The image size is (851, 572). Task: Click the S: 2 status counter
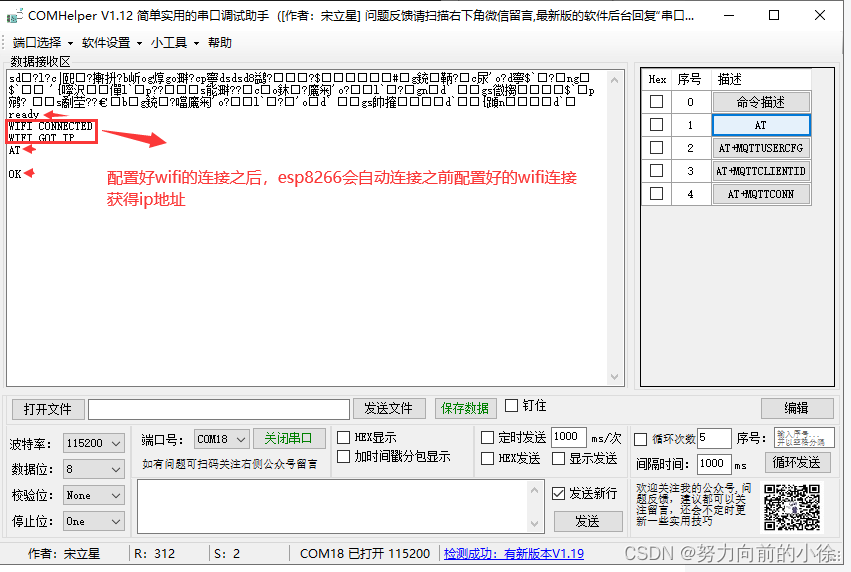[x=227, y=554]
